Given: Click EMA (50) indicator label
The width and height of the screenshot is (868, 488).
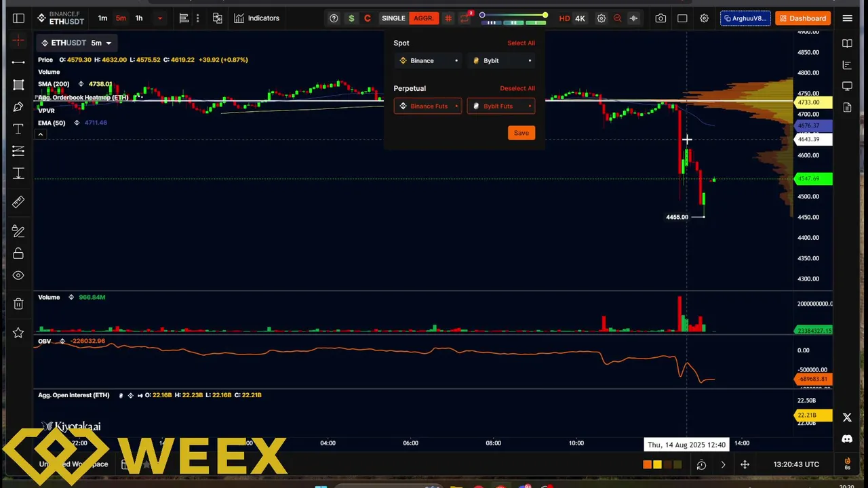Looking at the screenshot, I should pyautogui.click(x=52, y=123).
